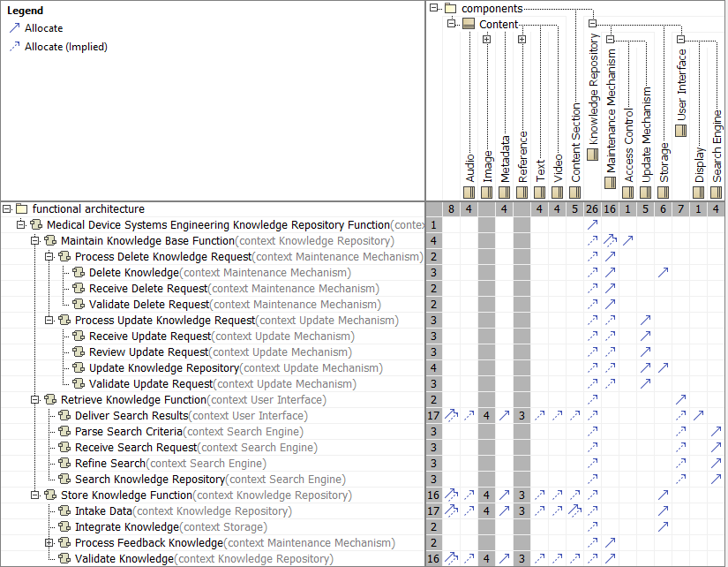
Task: Click the Allocate arrow icon in the legend
Action: [14, 29]
